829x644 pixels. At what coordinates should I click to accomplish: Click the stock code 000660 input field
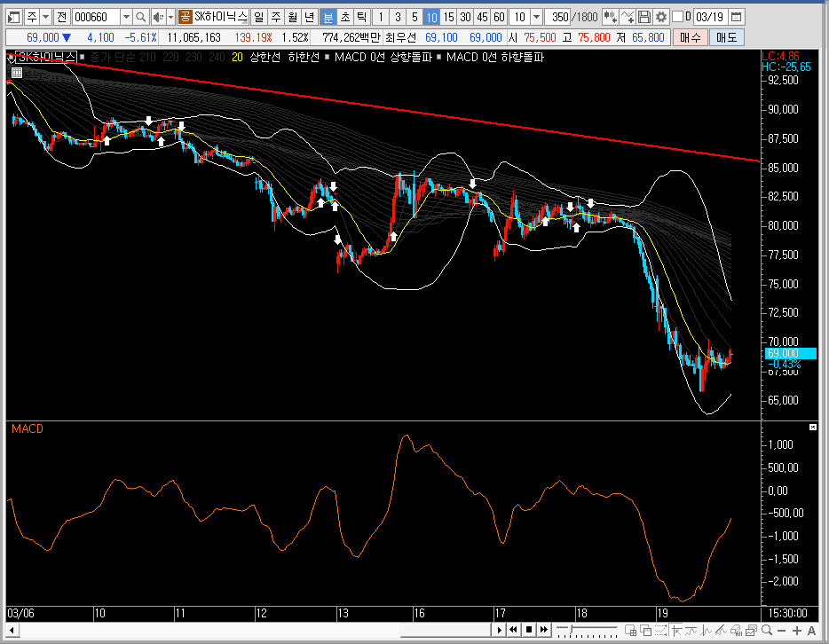pyautogui.click(x=96, y=18)
